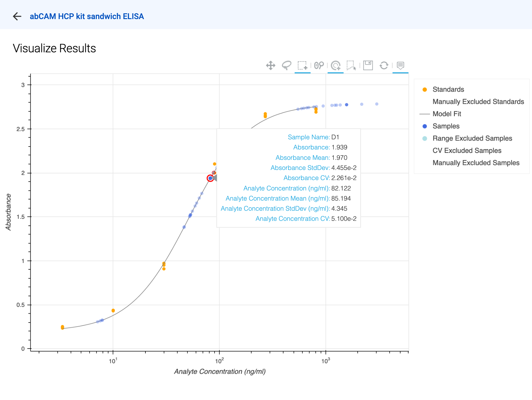
Task: Toggle Range Excluded Samples legend entry
Action: click(x=472, y=138)
